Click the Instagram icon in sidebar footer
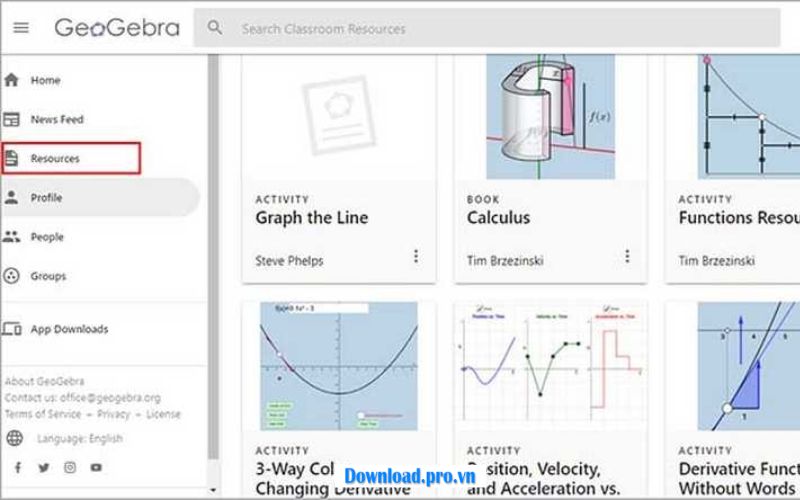This screenshot has height=500, width=800. coord(70,467)
